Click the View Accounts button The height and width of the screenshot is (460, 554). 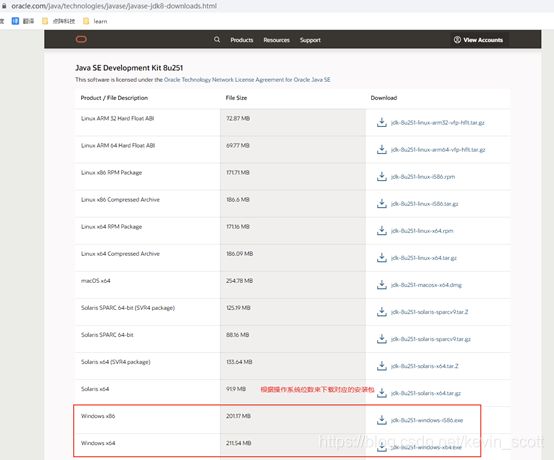[478, 40]
